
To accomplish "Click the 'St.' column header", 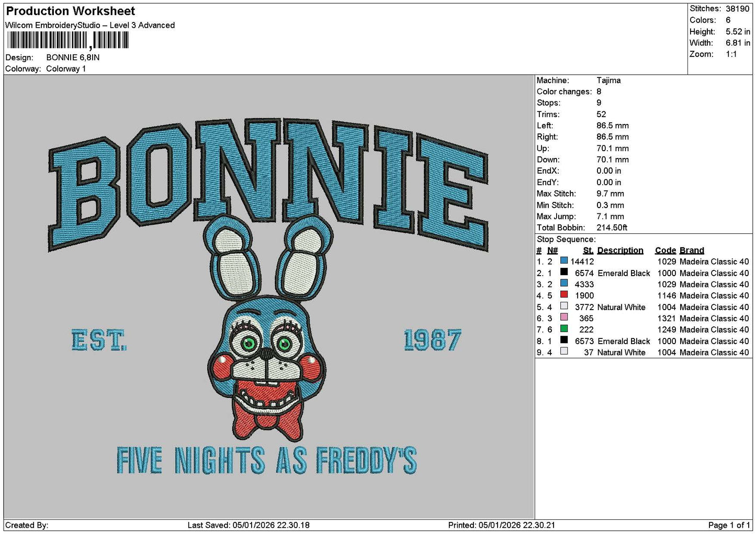I will [x=588, y=251].
